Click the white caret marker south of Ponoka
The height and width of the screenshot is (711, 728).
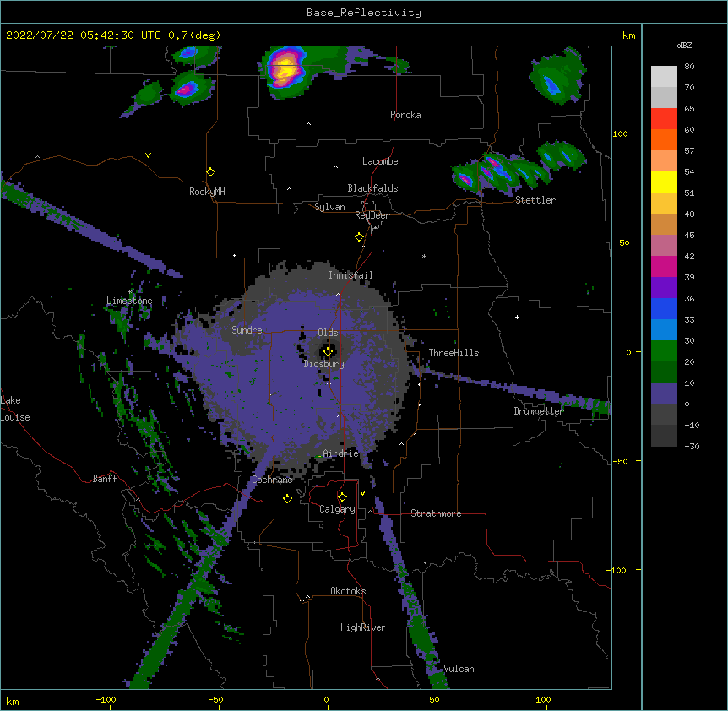[x=309, y=124]
